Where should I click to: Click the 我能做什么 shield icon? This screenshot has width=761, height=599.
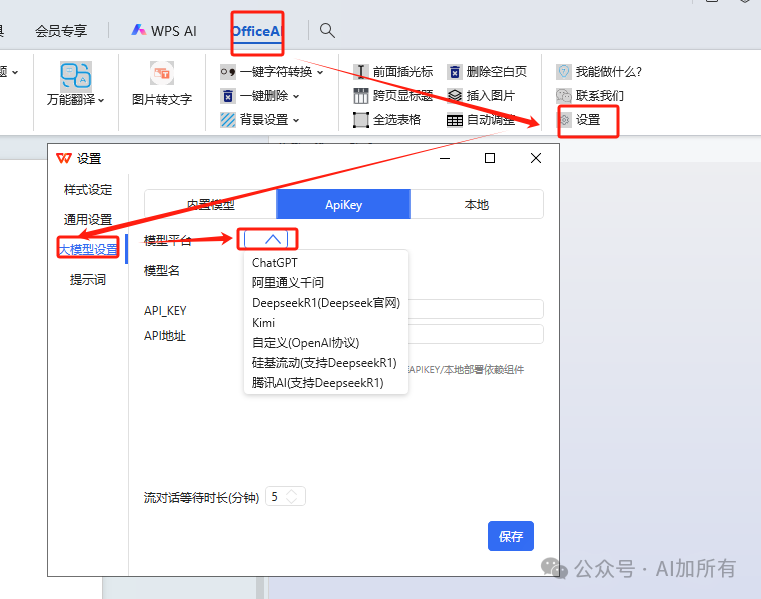coord(563,72)
